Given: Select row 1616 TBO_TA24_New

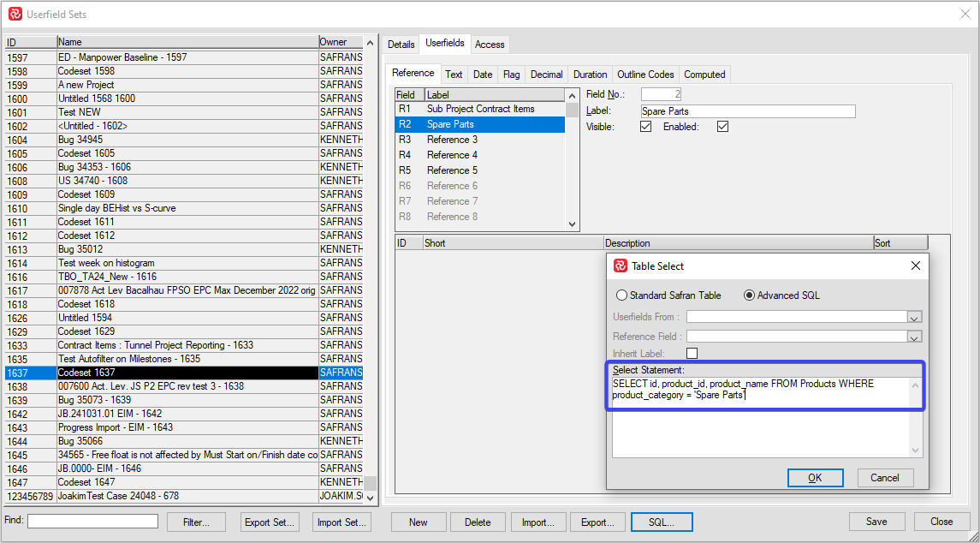Looking at the screenshot, I should tap(184, 277).
